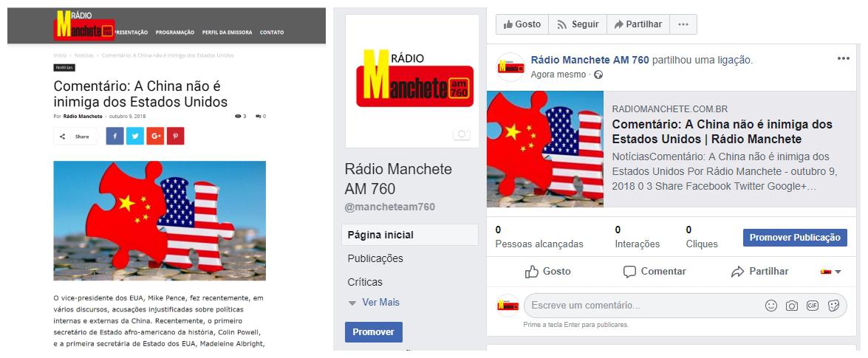The height and width of the screenshot is (358, 868).
Task: Add a sticker to the comment
Action: [x=833, y=306]
